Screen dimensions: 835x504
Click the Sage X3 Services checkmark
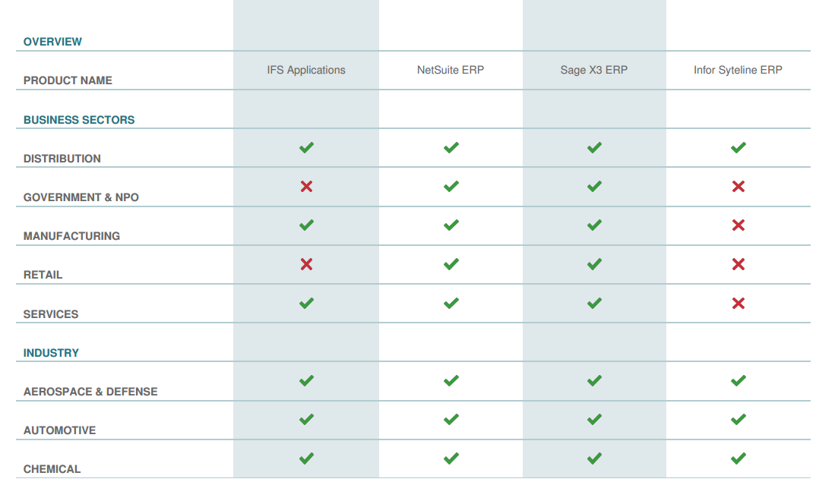click(x=594, y=303)
